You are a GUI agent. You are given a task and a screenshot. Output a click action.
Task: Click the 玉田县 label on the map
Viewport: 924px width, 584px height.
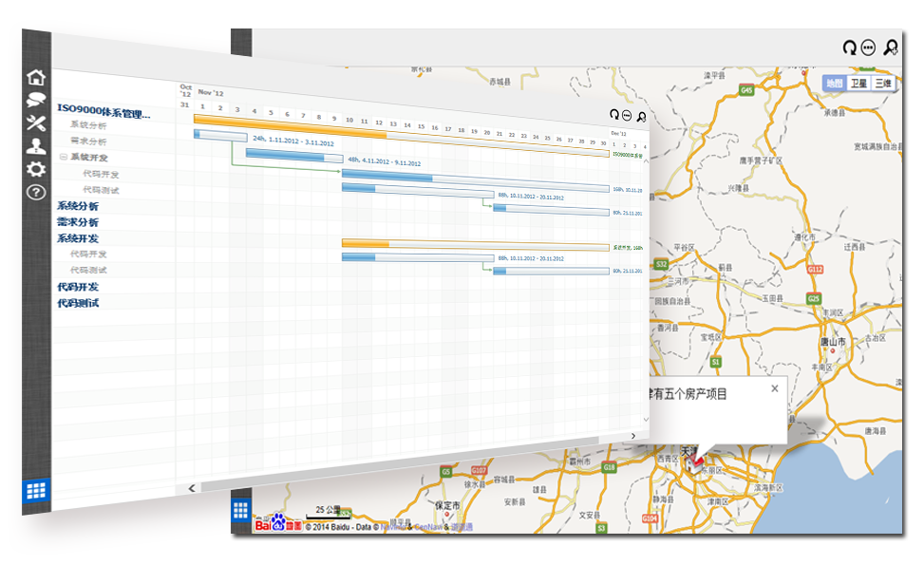point(773,299)
